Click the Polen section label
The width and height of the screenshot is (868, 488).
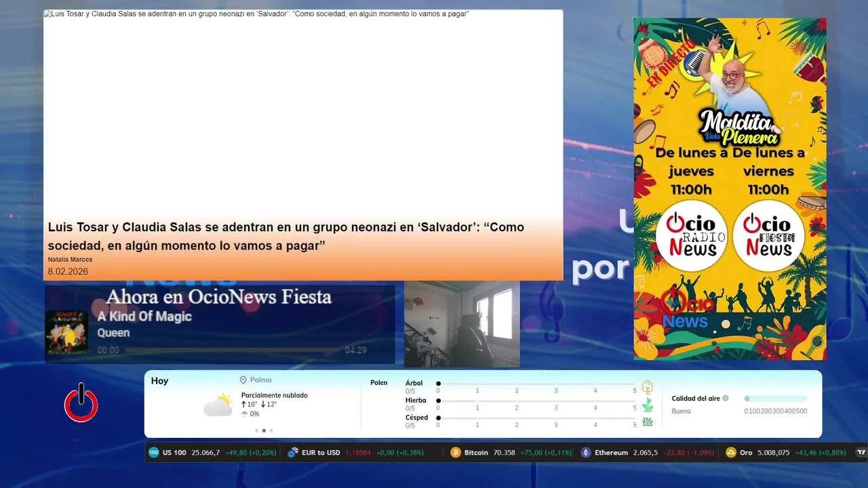[378, 383]
